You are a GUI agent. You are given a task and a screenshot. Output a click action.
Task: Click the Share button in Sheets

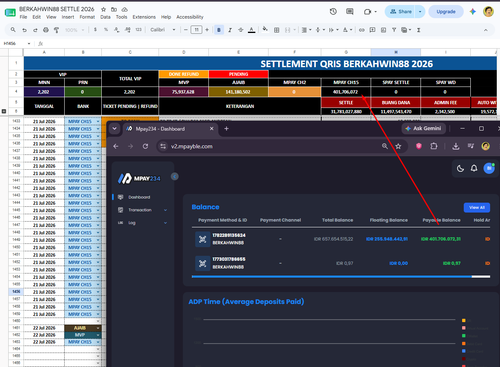400,12
